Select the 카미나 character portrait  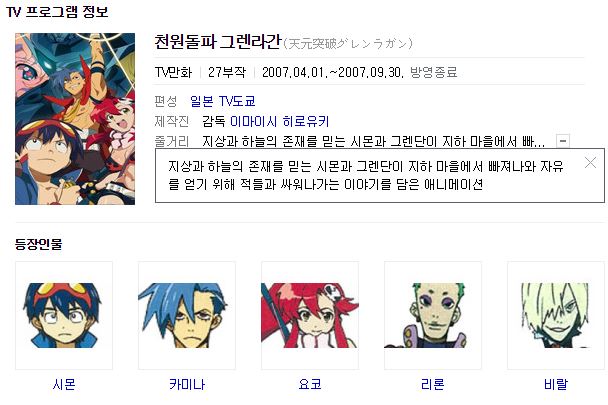pyautogui.click(x=187, y=315)
